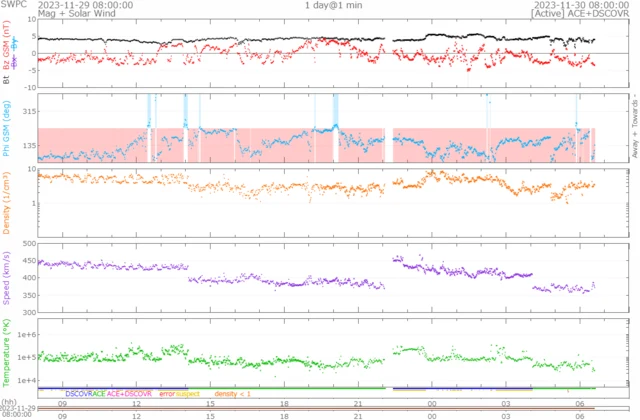Click the 450 tick on the Speed axis

(x=29, y=261)
